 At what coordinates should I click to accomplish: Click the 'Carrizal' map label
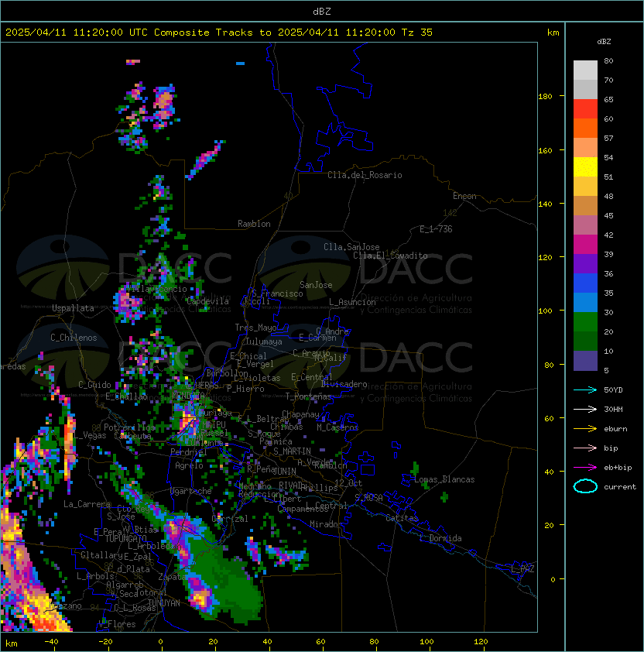(x=230, y=519)
